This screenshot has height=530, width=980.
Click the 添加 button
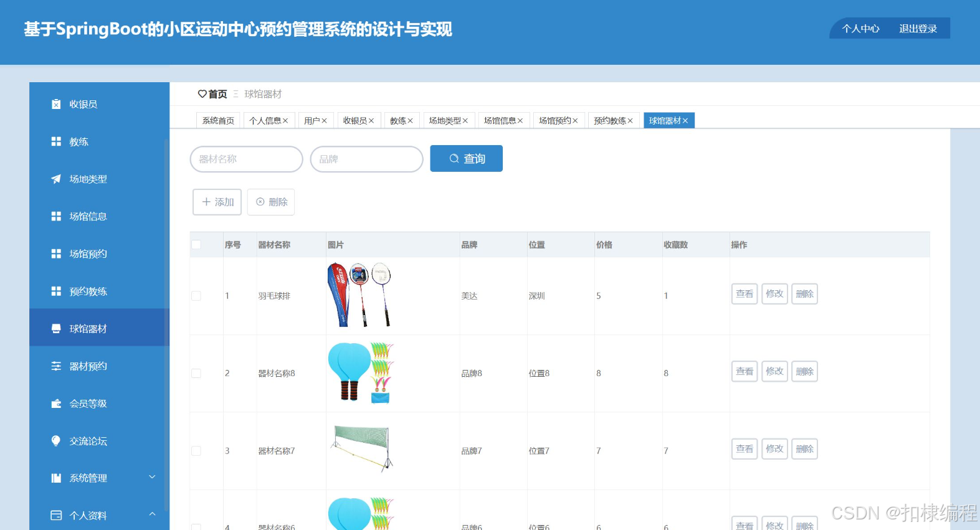(217, 202)
